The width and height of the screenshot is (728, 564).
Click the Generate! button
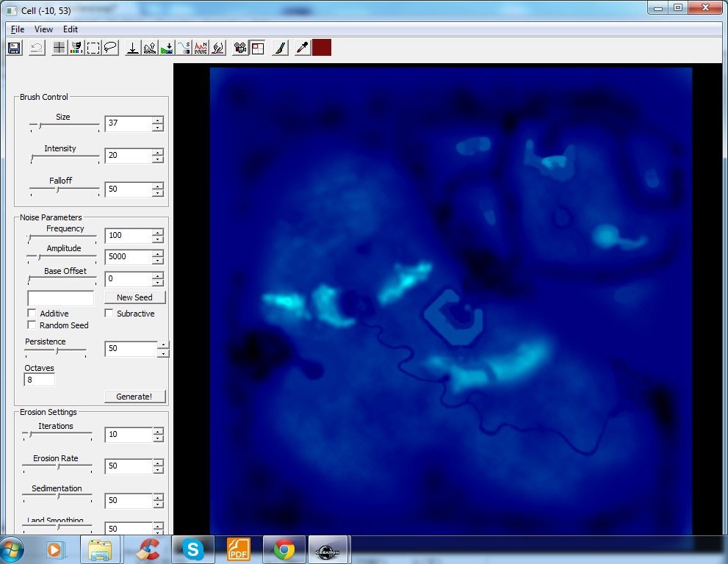pos(134,397)
